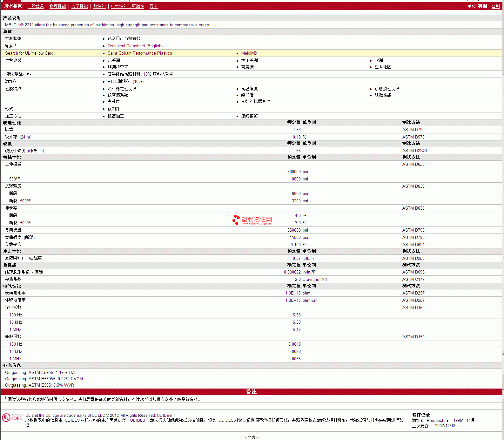Viewport: 504px width, 440px height.
Task: Click the UL IDES logo icon
Action: [12, 418]
